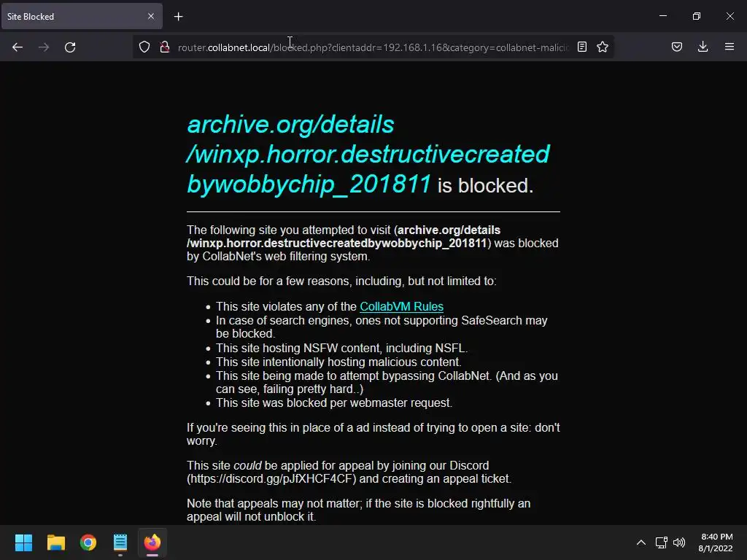The height and width of the screenshot is (560, 747).
Task: Go back to the previous page
Action: click(x=18, y=47)
